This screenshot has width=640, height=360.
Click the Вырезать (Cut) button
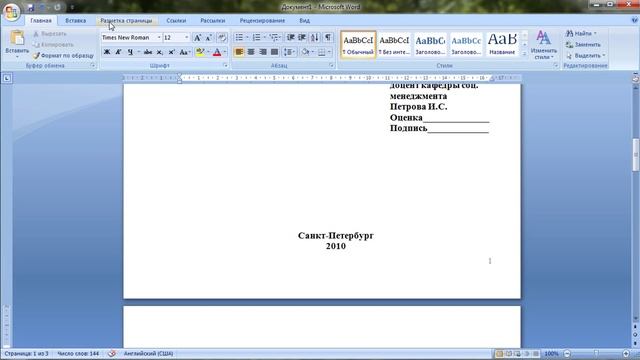coord(50,34)
